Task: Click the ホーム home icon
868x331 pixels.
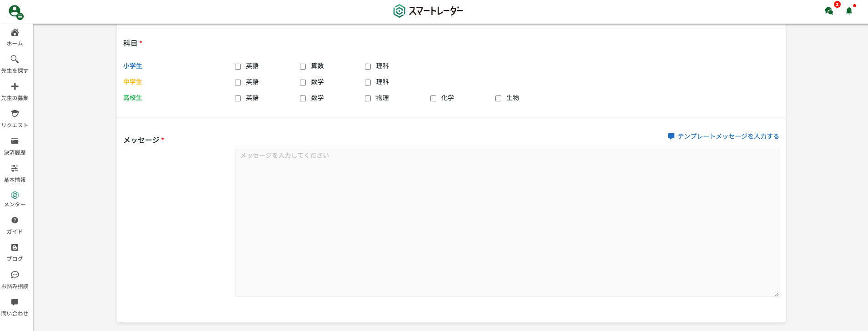Action: [15, 32]
